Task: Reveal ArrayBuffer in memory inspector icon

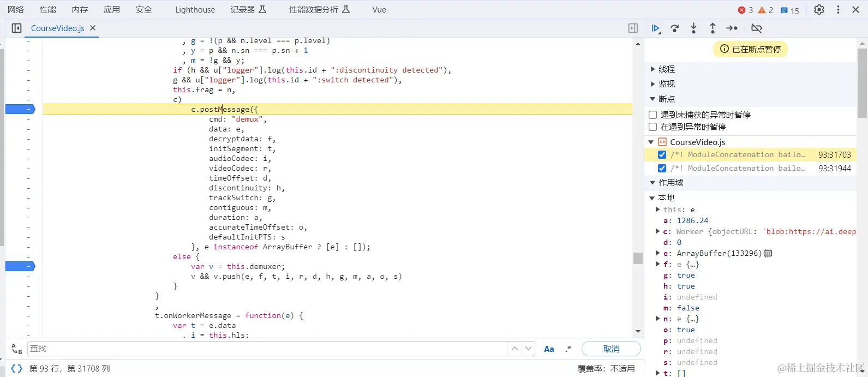Action: [x=768, y=253]
